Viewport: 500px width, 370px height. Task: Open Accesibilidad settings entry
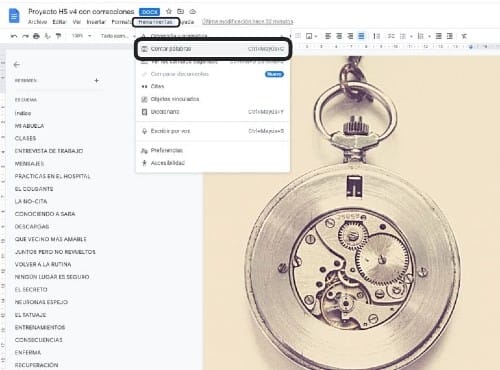click(213, 163)
